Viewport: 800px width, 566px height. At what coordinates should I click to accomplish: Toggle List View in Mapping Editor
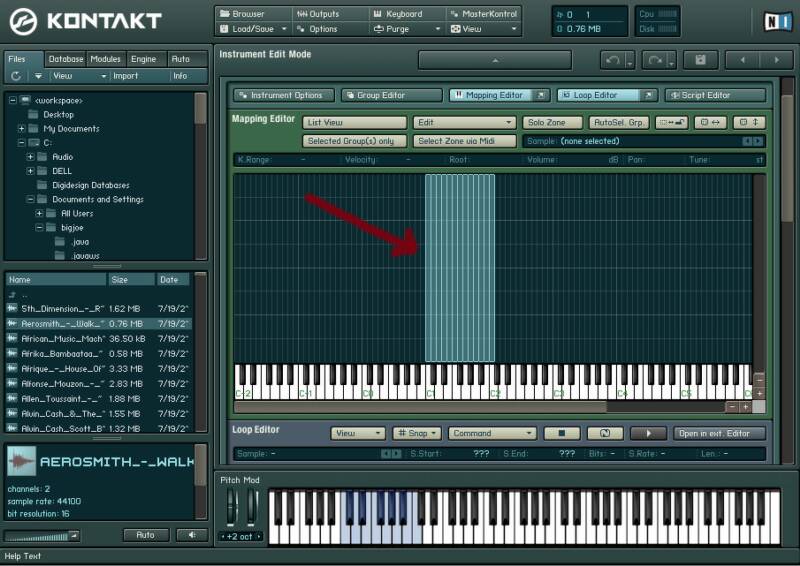[355, 122]
